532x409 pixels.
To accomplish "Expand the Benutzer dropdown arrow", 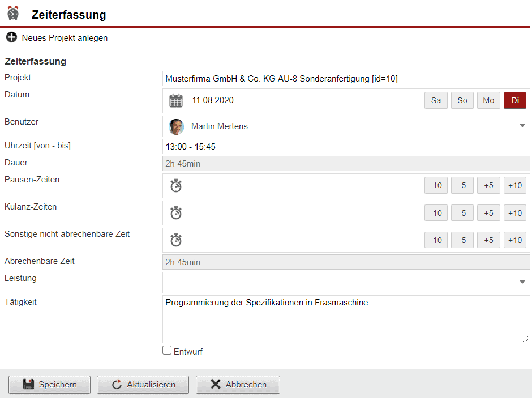I will [x=522, y=126].
